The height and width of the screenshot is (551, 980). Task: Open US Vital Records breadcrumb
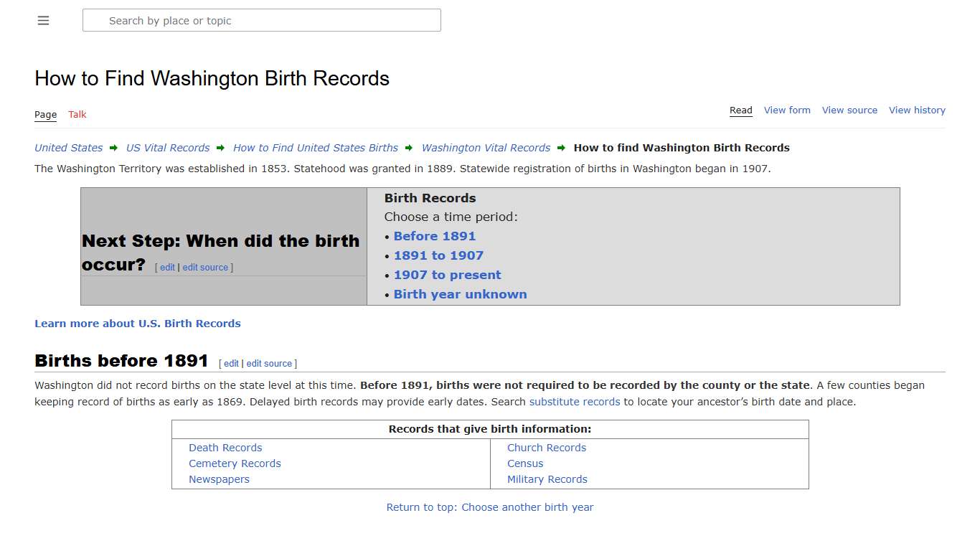(167, 147)
